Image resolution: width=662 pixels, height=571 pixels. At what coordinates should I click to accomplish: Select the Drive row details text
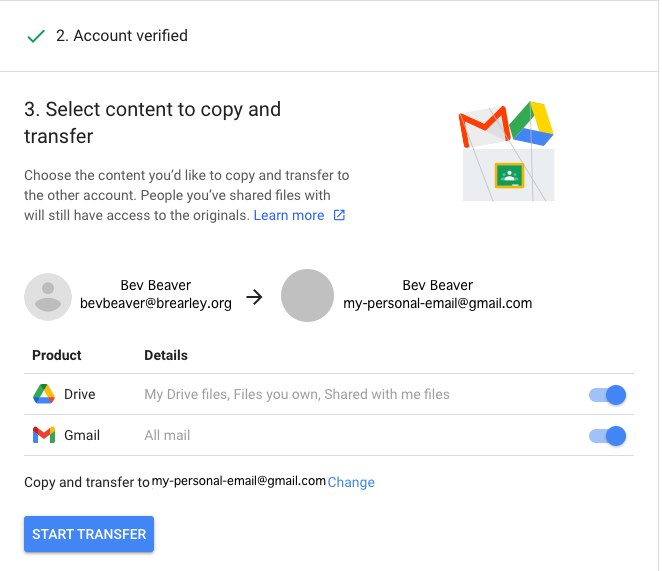pyautogui.click(x=297, y=394)
